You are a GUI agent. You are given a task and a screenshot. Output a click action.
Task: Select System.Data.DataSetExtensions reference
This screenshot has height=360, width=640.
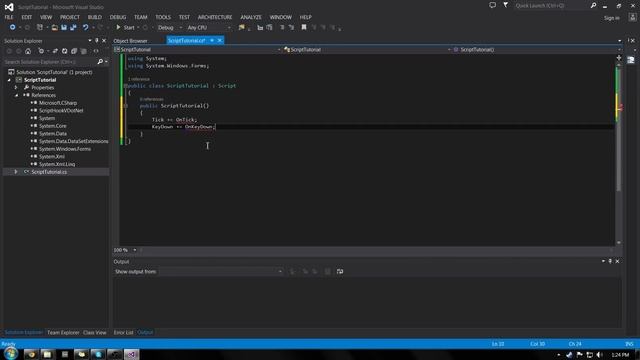coord(73,141)
